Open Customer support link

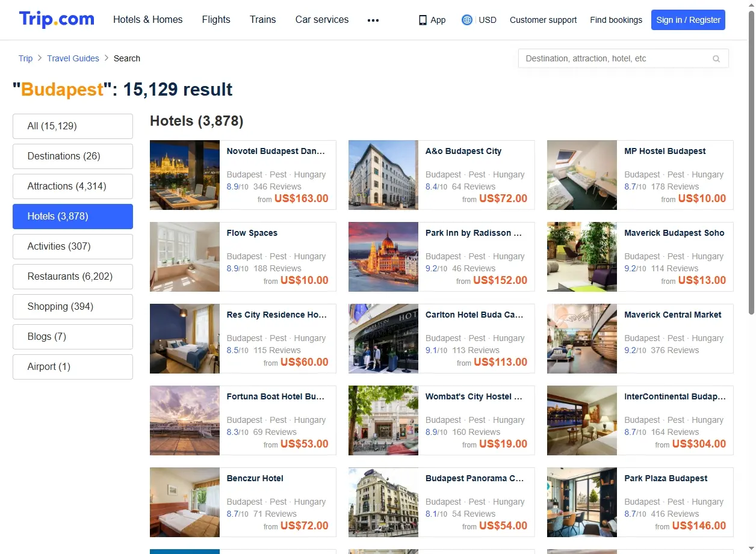pos(543,20)
